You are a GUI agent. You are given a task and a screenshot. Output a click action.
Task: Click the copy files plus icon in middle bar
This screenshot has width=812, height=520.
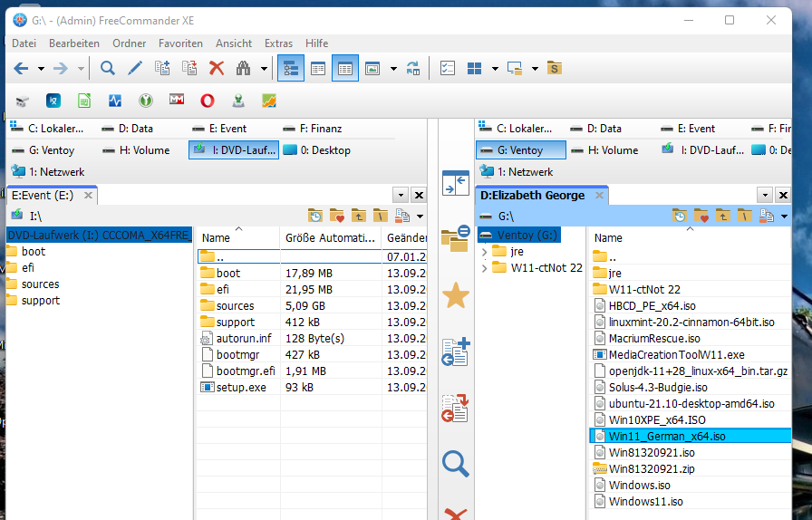pos(456,352)
